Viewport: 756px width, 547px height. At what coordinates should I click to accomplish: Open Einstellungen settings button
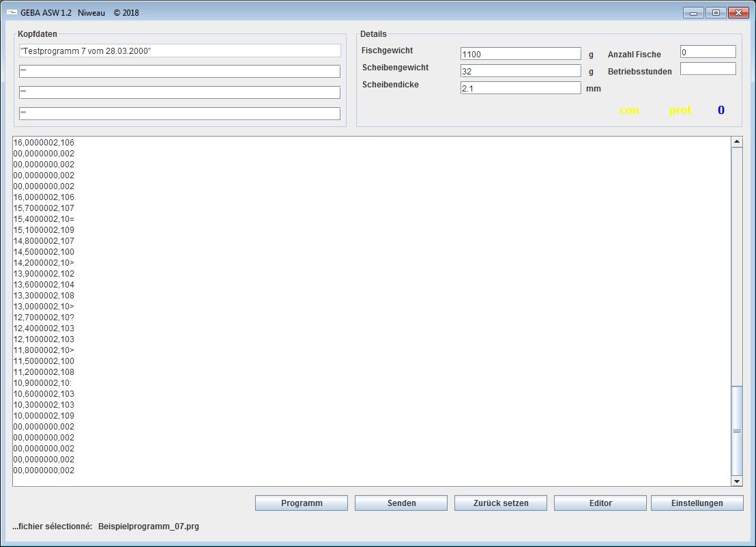coord(697,503)
